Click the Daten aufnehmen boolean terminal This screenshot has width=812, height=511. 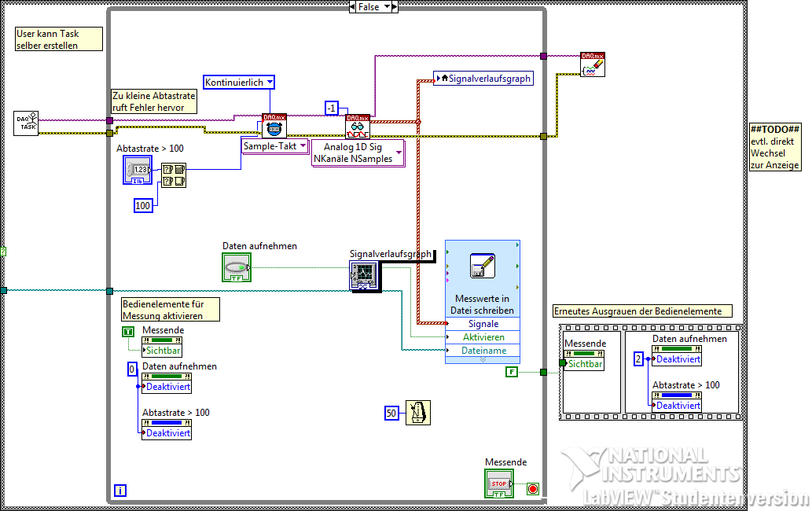(237, 267)
